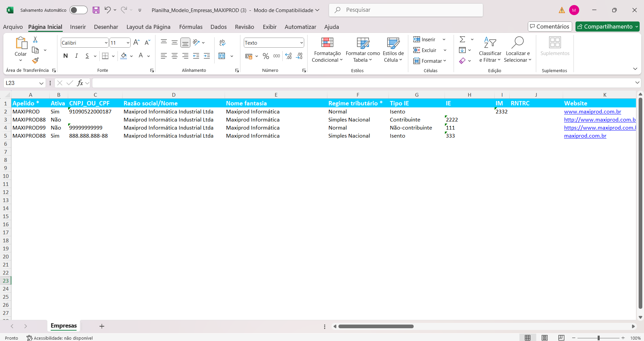Click the Format Painter brush icon
644x341 pixels.
coord(35,61)
